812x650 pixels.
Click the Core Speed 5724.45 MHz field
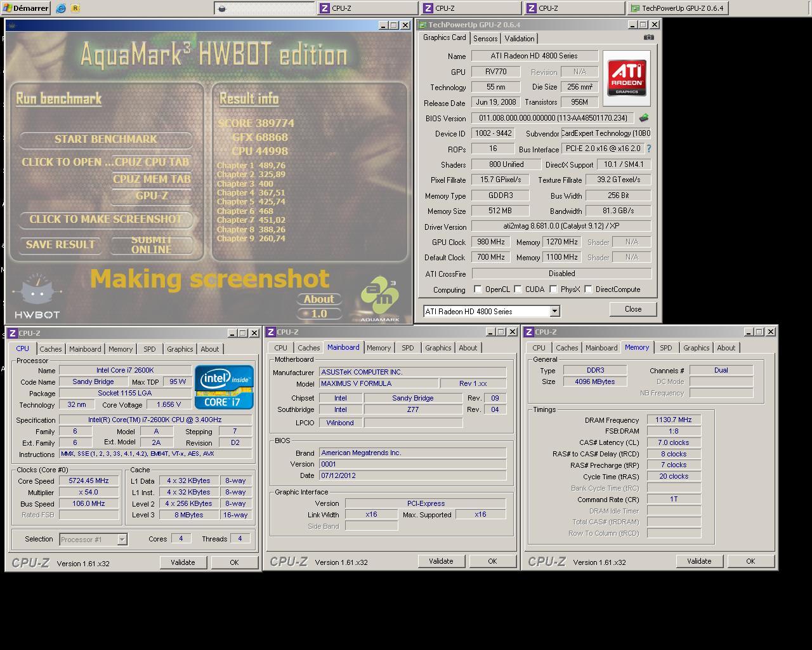point(89,481)
